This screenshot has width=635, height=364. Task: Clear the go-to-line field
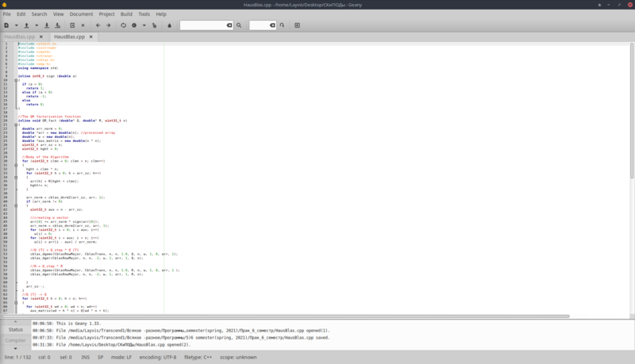(272, 25)
